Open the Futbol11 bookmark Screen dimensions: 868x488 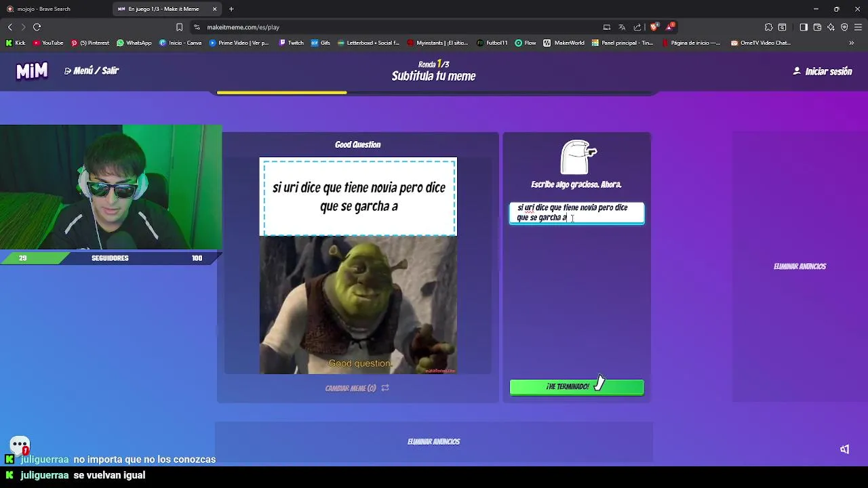(x=492, y=43)
